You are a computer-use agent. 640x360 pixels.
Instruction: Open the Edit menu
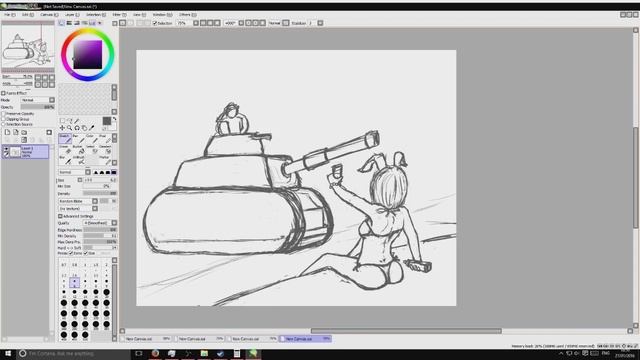(x=27, y=15)
